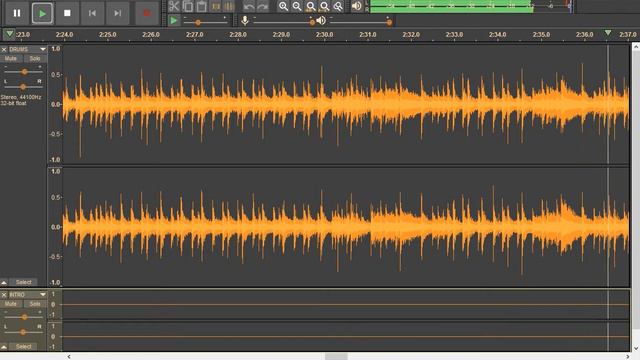This screenshot has width=640, height=360.
Task: Mute the DRUMS track
Action: click(x=11, y=59)
